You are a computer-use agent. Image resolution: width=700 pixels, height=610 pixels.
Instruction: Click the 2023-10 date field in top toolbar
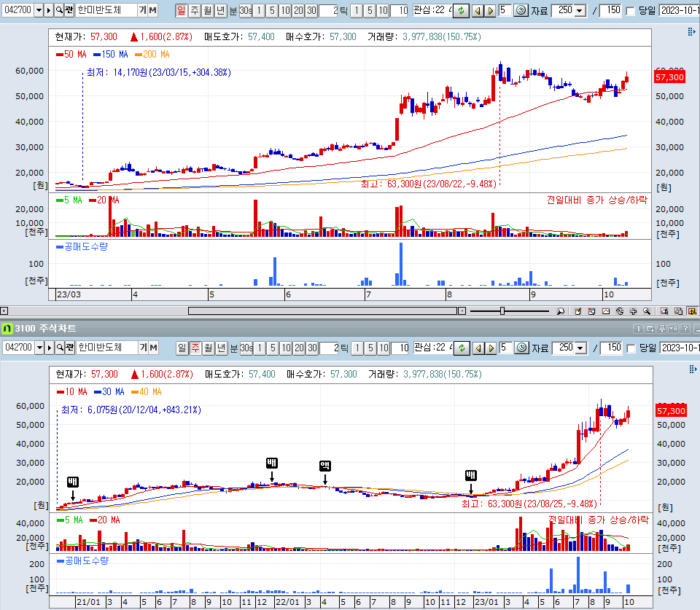click(x=679, y=10)
